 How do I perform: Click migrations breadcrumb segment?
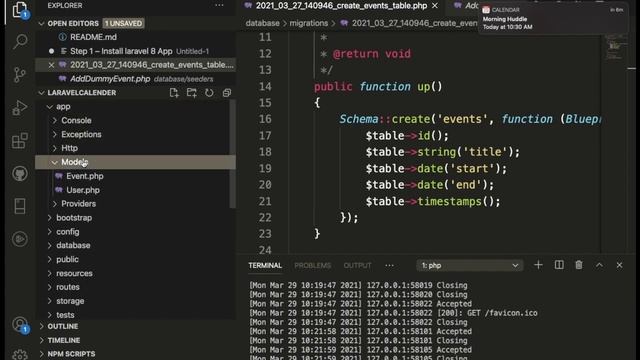[309, 23]
